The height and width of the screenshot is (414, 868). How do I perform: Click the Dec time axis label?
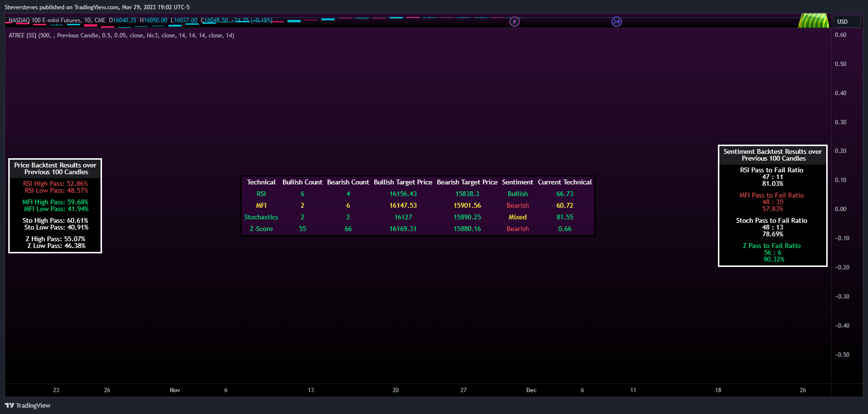click(531, 390)
